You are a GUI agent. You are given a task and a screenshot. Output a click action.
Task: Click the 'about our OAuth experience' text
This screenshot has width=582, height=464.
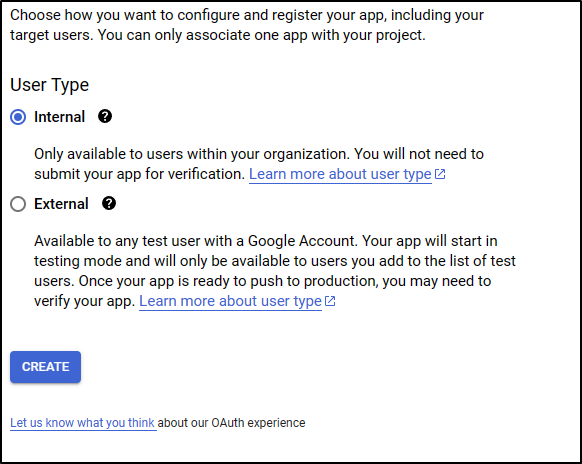click(231, 423)
